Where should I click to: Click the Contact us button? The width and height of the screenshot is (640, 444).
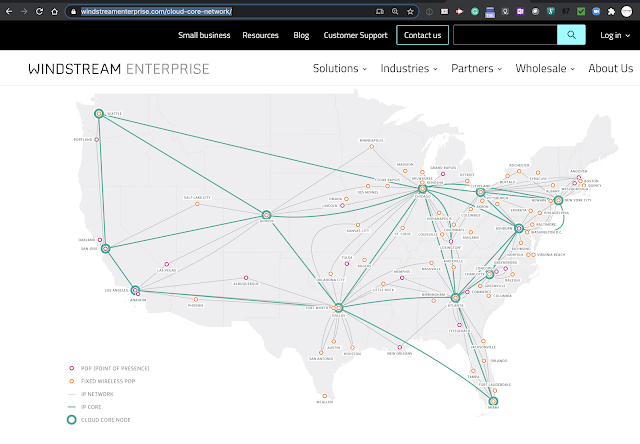point(422,35)
